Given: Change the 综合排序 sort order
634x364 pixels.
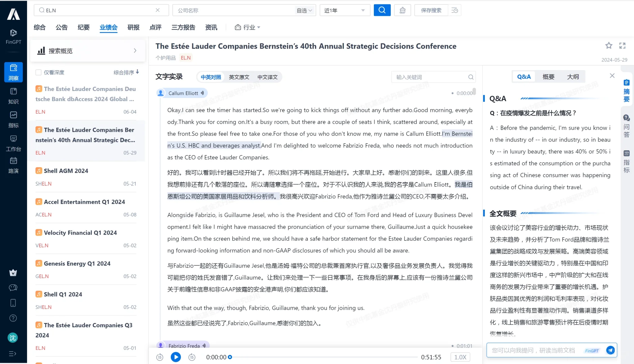Looking at the screenshot, I should (x=127, y=72).
